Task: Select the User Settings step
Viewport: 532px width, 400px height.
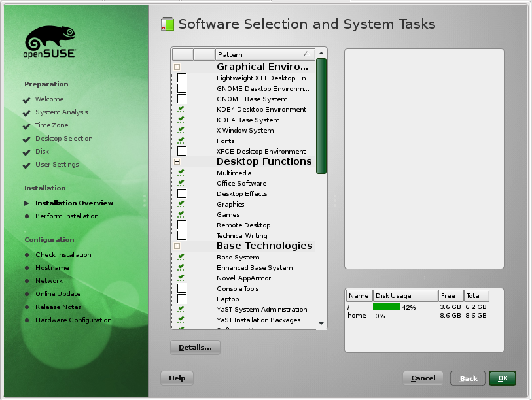Action: coord(57,165)
